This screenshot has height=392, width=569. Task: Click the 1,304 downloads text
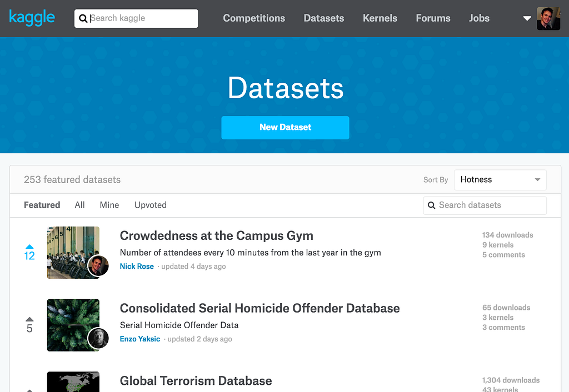click(511, 380)
